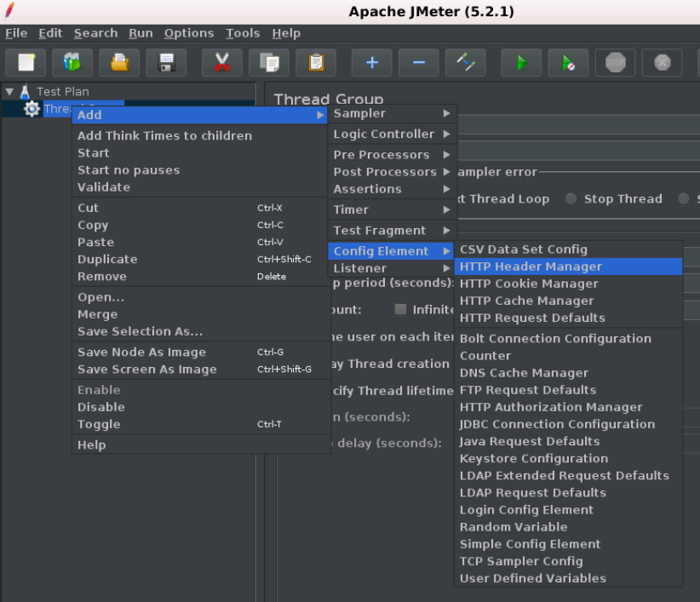
Task: Select HTTP Request Defaults
Action: pos(568,318)
